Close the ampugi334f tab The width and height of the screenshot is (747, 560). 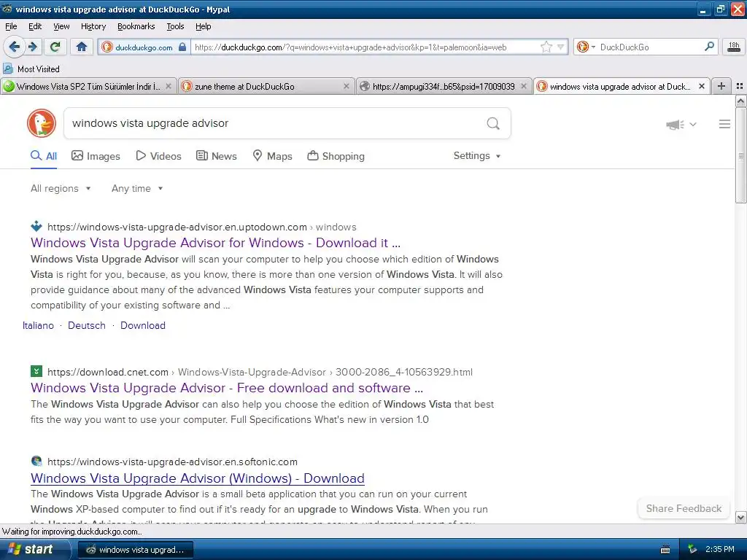coord(524,86)
